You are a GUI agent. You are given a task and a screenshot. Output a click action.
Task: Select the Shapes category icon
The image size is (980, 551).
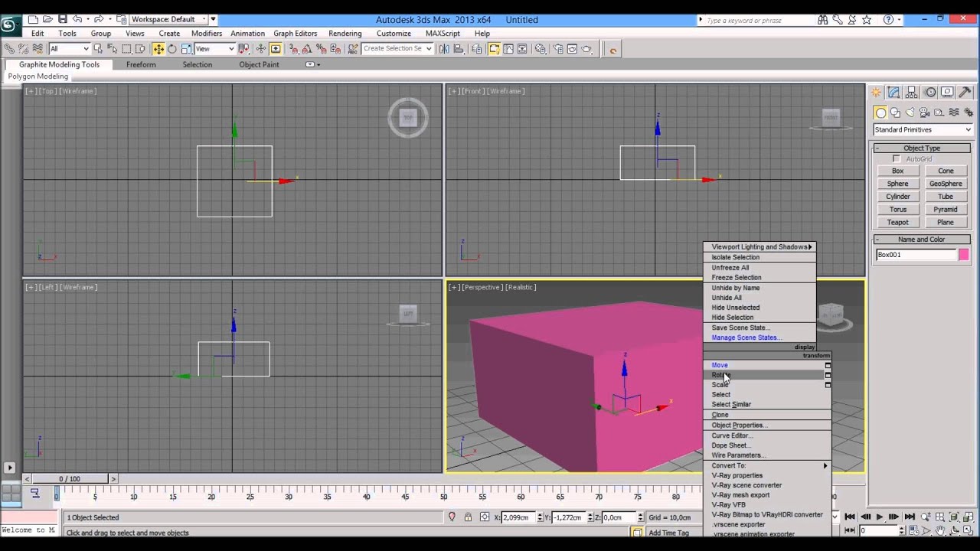pyautogui.click(x=895, y=112)
